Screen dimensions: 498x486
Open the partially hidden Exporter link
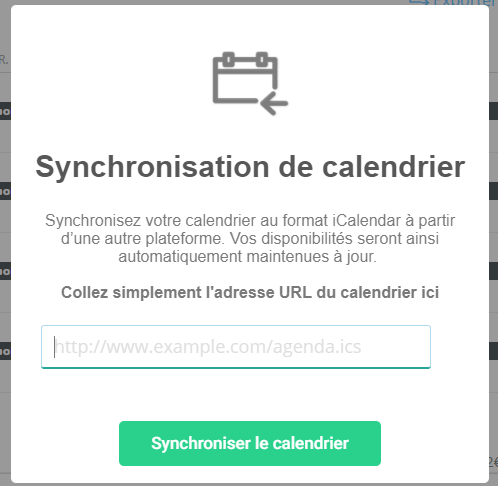coord(464,2)
